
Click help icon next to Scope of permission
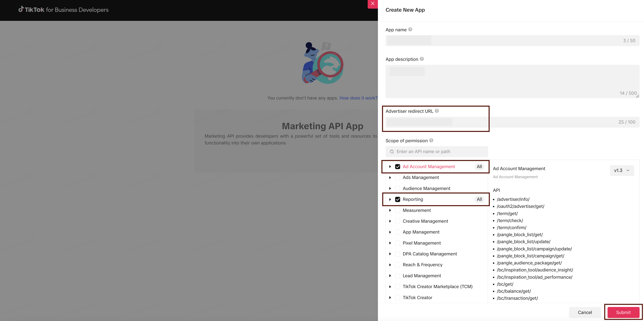tap(431, 140)
